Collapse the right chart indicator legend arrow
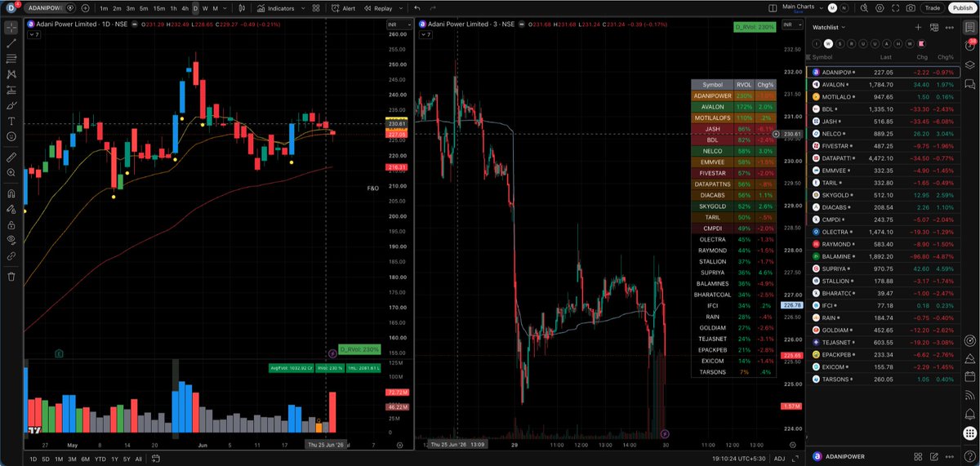 click(x=425, y=35)
